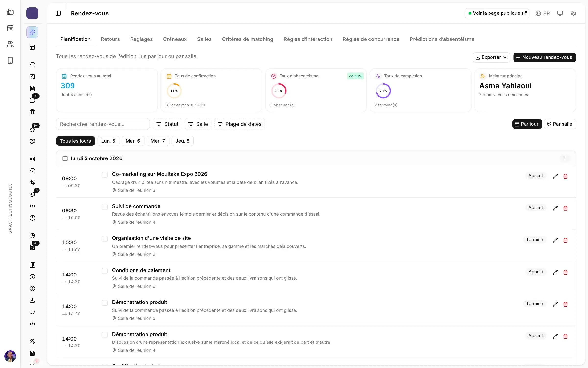Screen dimensions: 588x368
Task: Open the Critères de matching tab
Action: pos(247,39)
